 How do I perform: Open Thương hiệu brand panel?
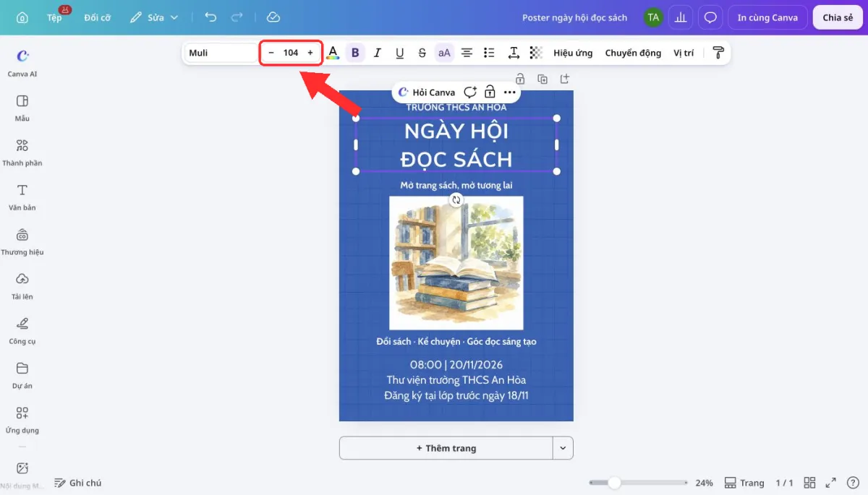tap(22, 242)
